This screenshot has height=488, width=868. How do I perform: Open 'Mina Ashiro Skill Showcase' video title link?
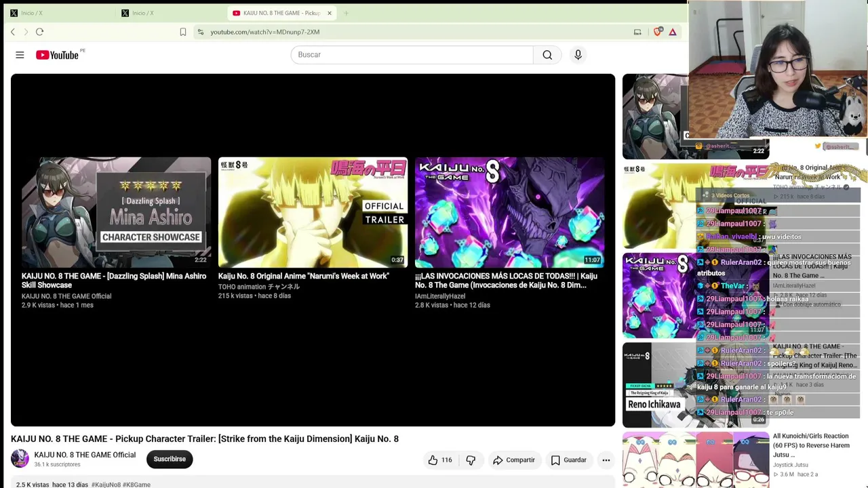[114, 281]
